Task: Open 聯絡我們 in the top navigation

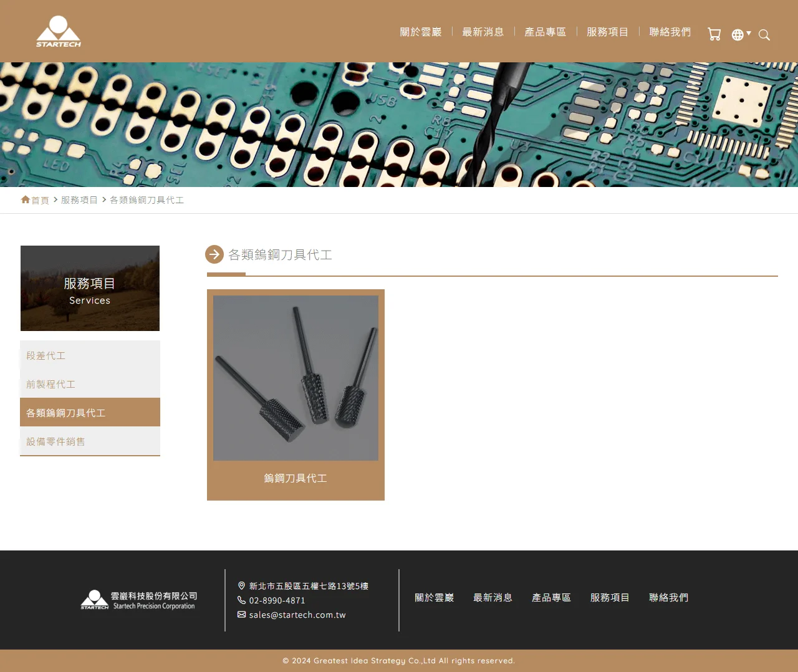Action: click(x=670, y=32)
